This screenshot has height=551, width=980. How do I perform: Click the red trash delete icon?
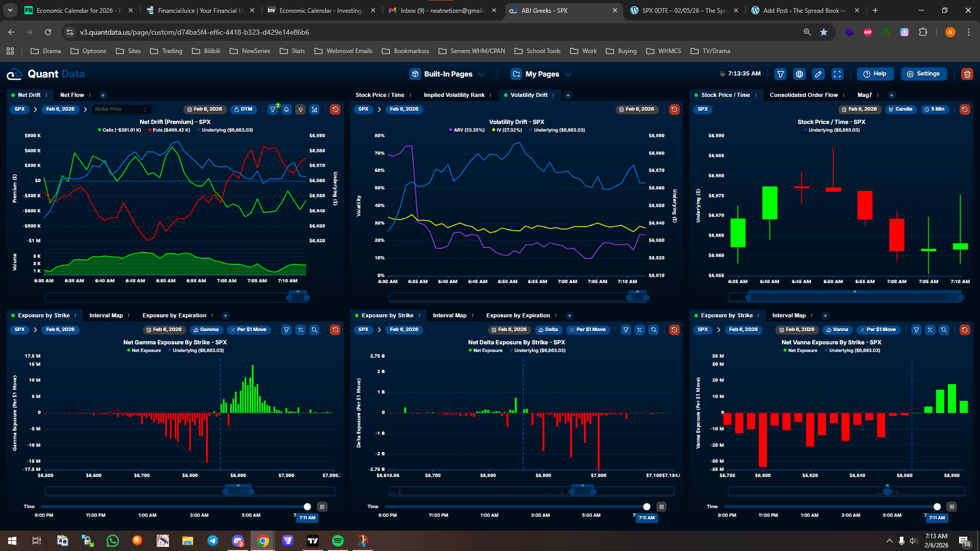tap(967, 74)
